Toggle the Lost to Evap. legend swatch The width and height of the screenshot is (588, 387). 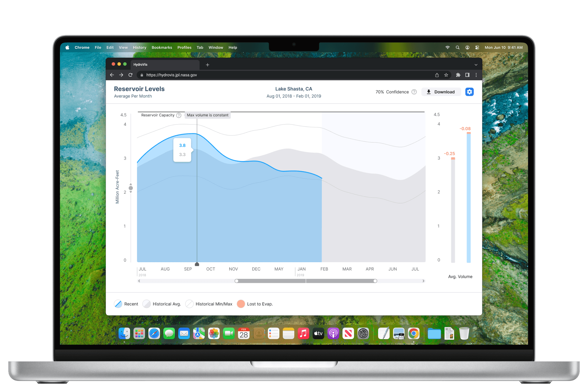tap(241, 304)
